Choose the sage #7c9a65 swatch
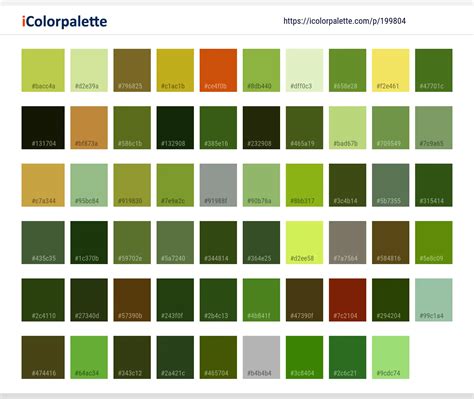Image resolution: width=474 pixels, height=399 pixels. tap(434, 128)
